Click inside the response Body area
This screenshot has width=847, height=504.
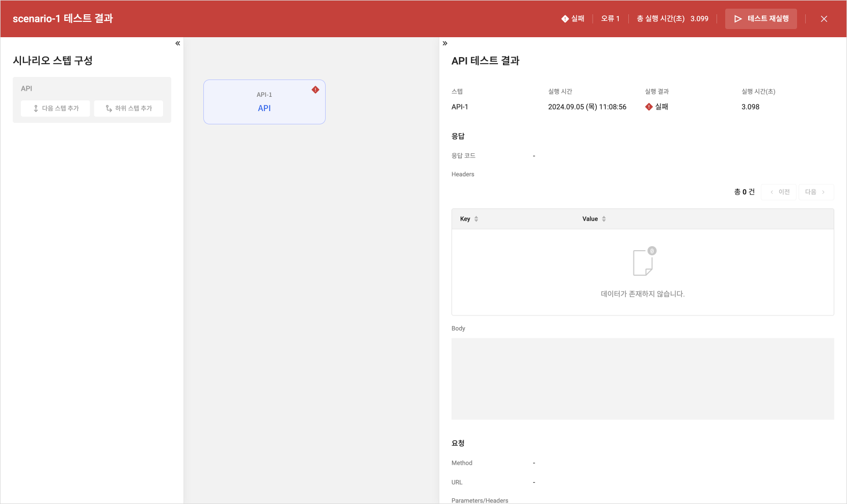643,379
